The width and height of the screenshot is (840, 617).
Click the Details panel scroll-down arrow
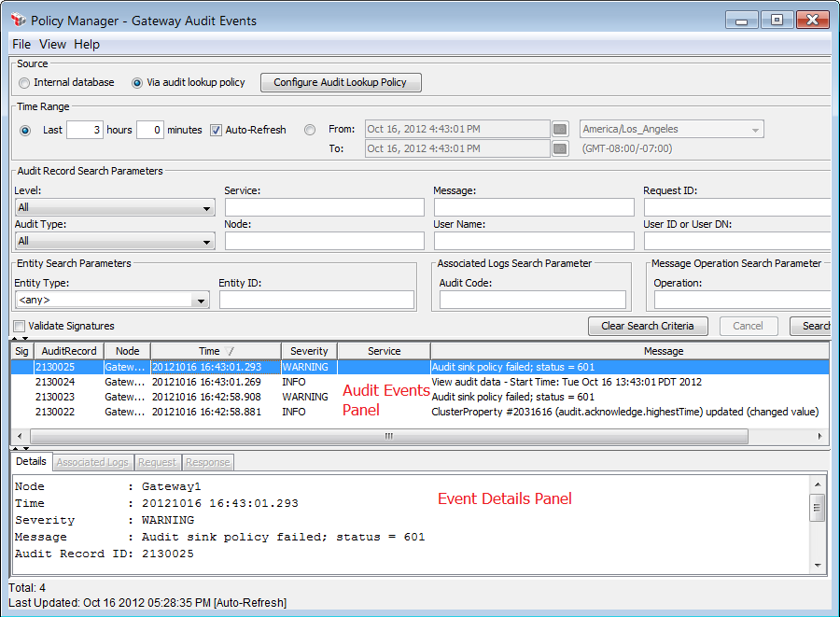(819, 565)
